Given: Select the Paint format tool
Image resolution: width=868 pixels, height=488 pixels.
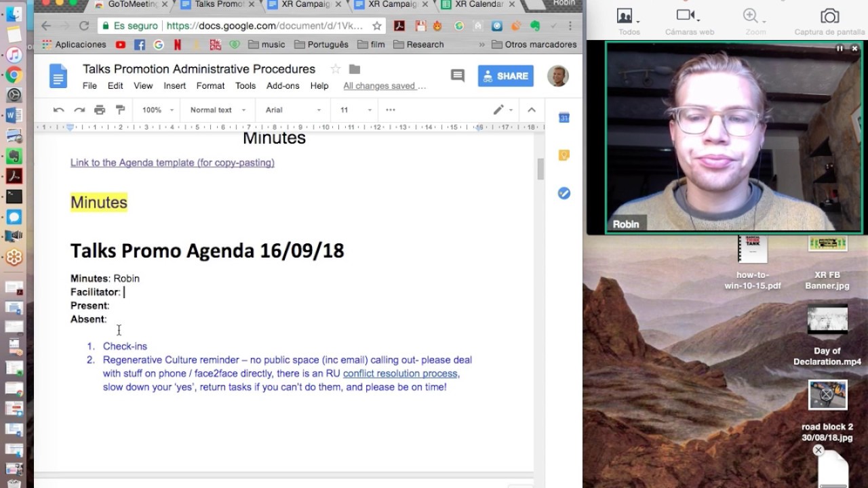Looking at the screenshot, I should click(120, 110).
